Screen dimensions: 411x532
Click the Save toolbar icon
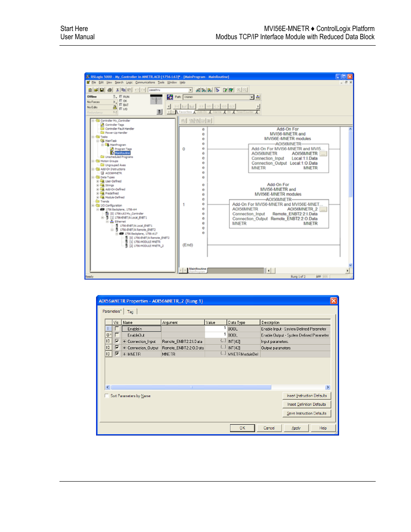[102, 90]
